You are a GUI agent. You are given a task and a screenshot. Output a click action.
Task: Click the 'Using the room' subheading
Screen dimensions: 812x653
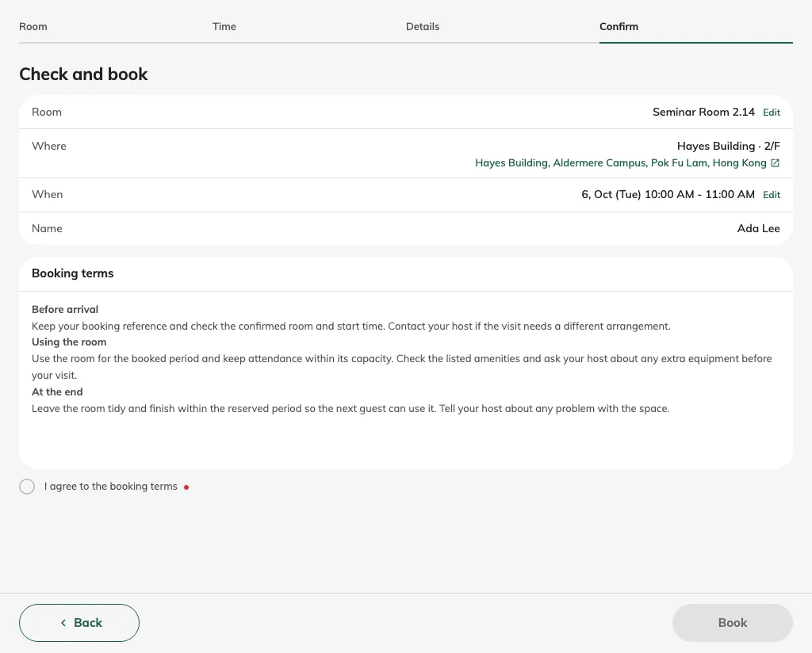[x=69, y=342]
